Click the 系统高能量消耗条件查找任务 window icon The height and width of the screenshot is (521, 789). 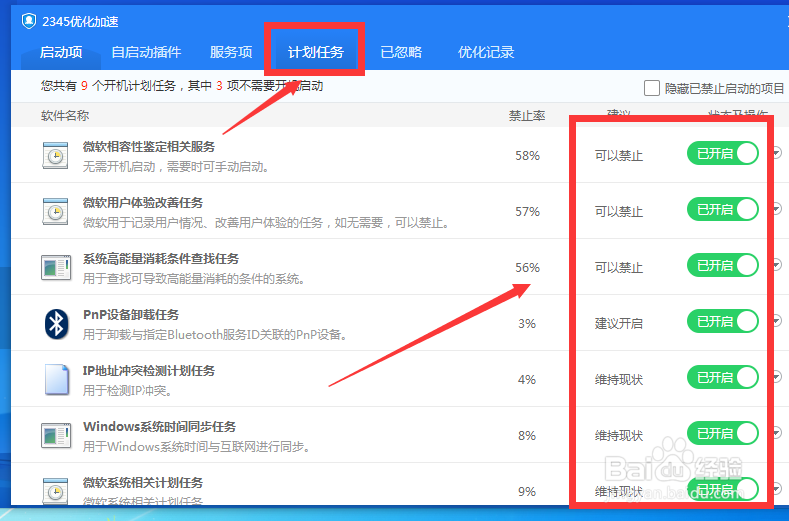[56, 267]
